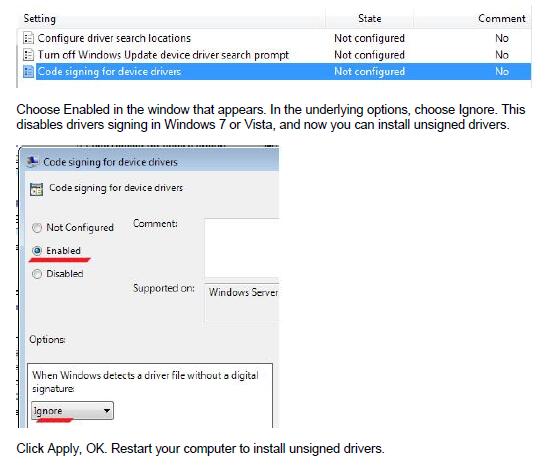Click the Not configured state of Code signing row
This screenshot has height=476, width=559.
pos(369,72)
